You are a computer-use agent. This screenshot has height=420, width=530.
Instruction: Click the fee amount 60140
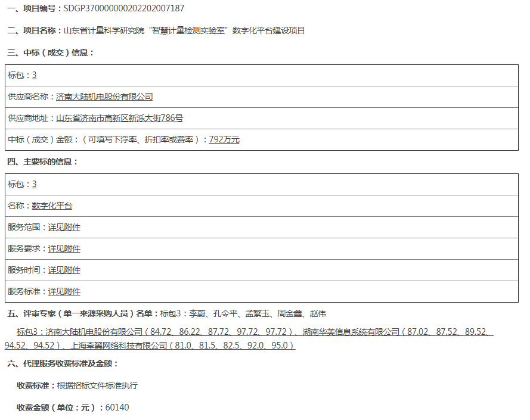(117, 407)
